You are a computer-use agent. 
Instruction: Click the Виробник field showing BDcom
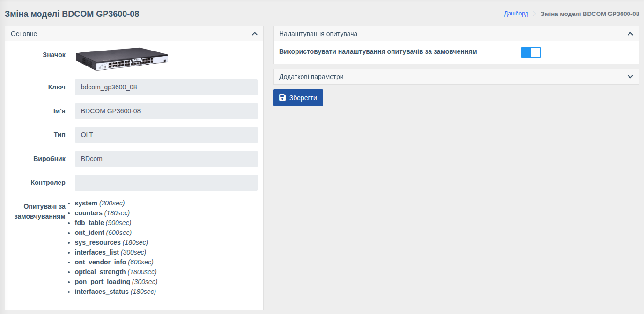(x=166, y=159)
